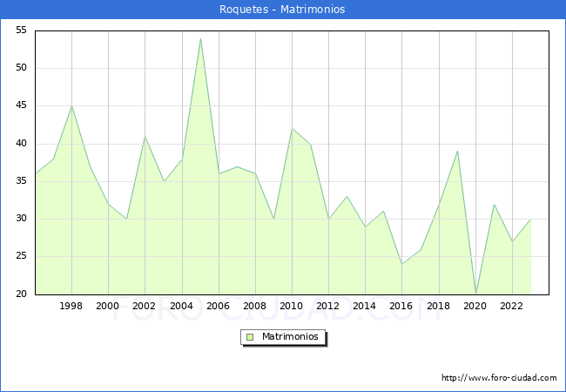The width and height of the screenshot is (566, 392).
Task: Click y-axis label 45
Action: (x=21, y=105)
